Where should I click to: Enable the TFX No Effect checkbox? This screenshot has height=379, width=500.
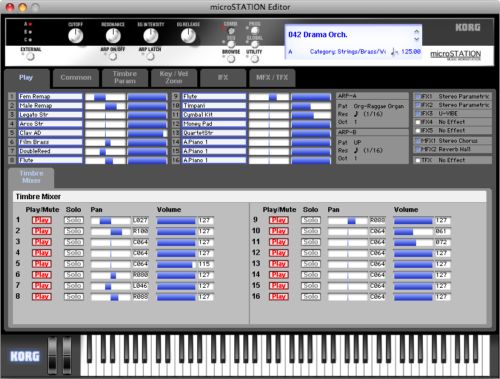click(418, 160)
